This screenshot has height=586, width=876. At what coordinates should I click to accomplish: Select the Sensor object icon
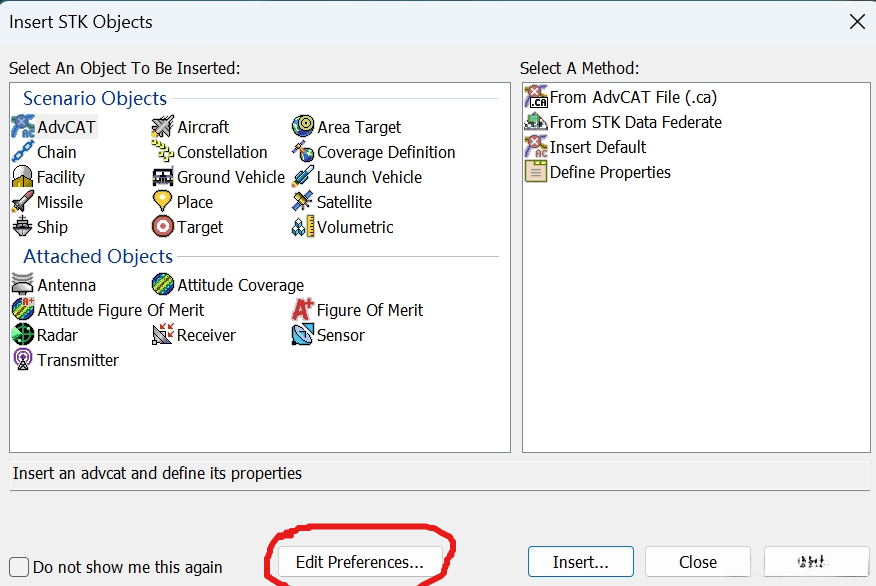[x=303, y=335]
